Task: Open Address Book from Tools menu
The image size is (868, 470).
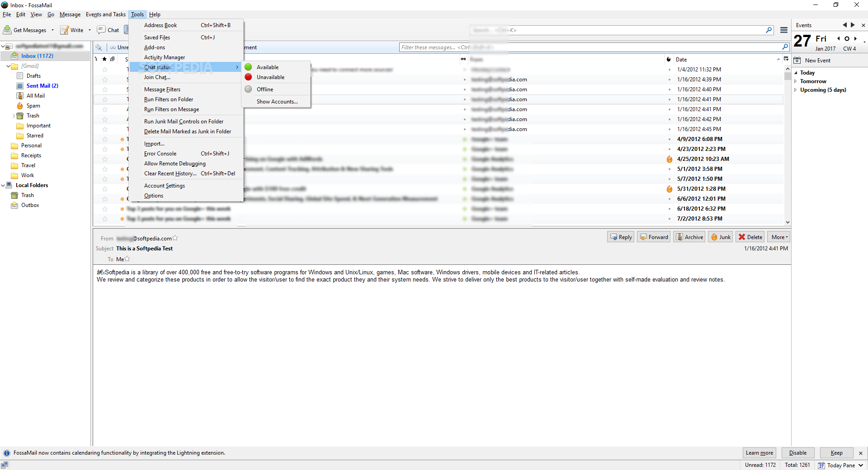Action: pos(186,25)
